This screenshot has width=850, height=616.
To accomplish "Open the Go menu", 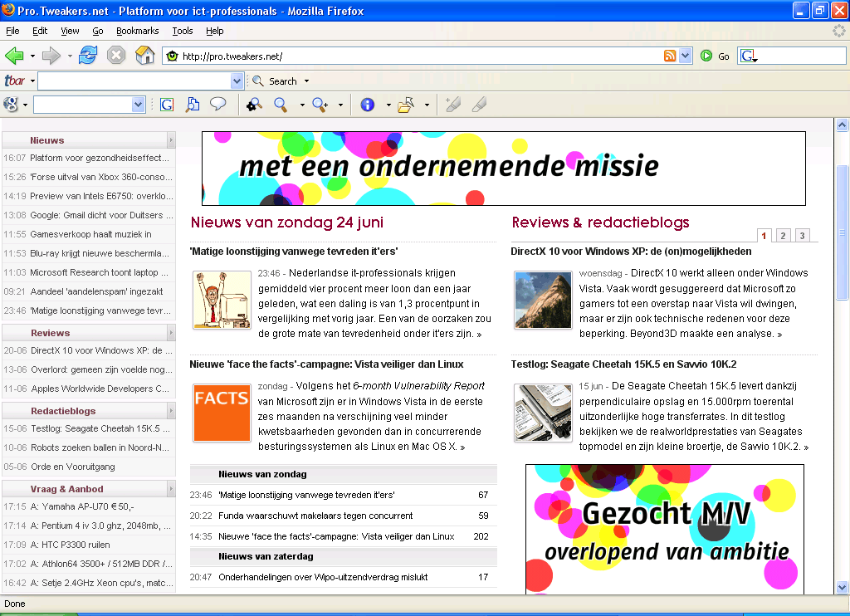I will 98,31.
